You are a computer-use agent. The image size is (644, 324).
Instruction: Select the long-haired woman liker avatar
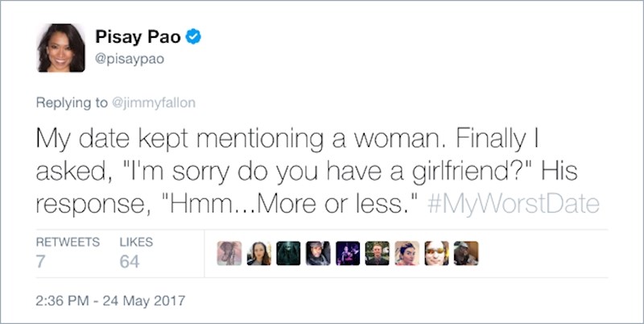259,253
